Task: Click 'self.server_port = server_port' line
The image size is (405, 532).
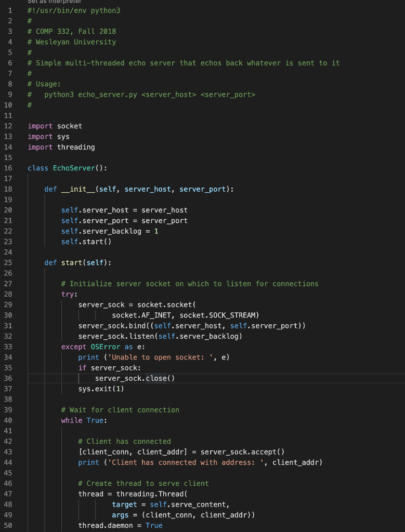Action: click(x=124, y=220)
